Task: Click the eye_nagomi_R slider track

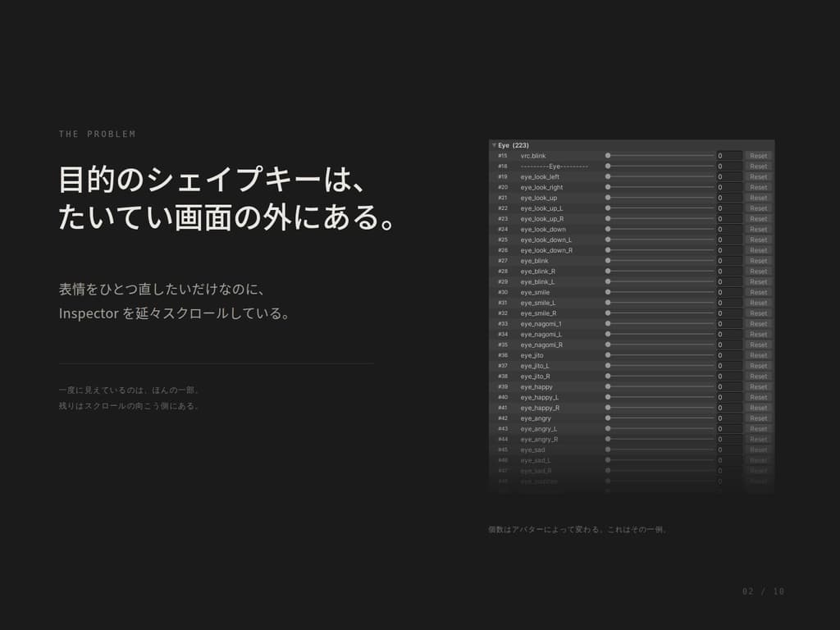Action: point(660,345)
